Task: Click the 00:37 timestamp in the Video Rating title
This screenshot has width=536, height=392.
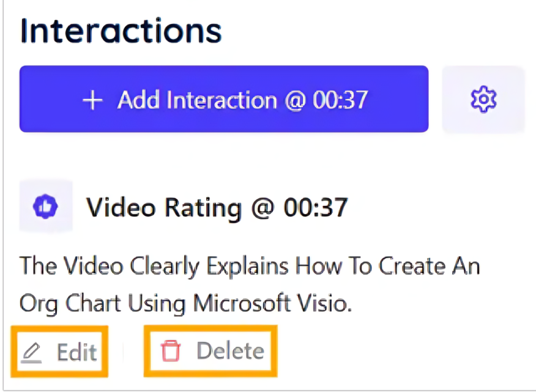Action: [316, 208]
